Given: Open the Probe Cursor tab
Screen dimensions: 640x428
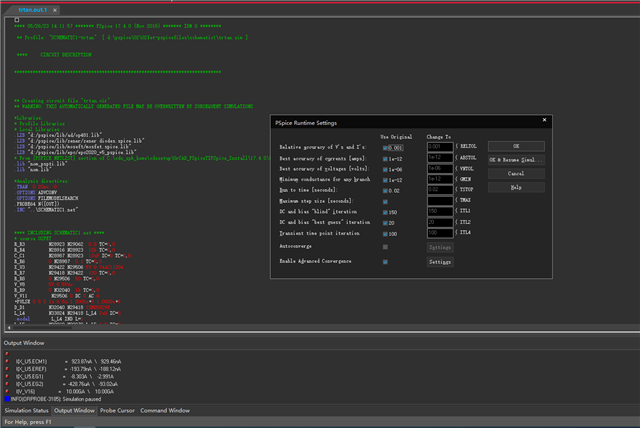Looking at the screenshot, I should [117, 410].
